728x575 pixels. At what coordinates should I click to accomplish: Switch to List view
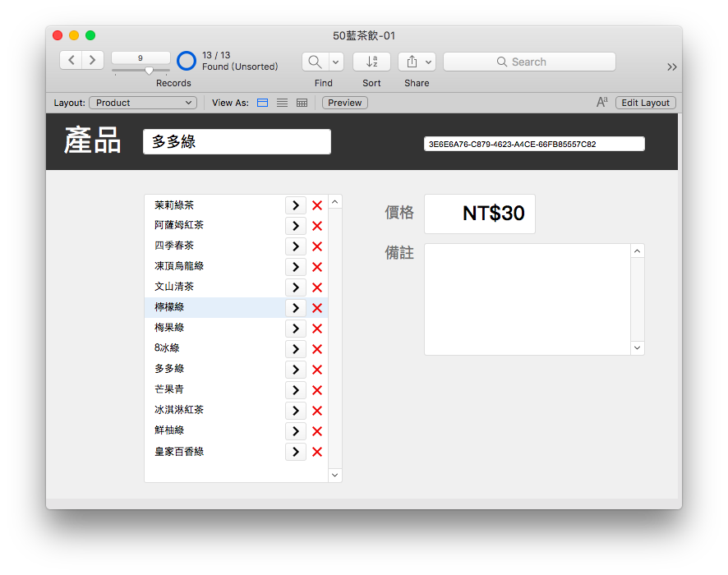point(283,103)
